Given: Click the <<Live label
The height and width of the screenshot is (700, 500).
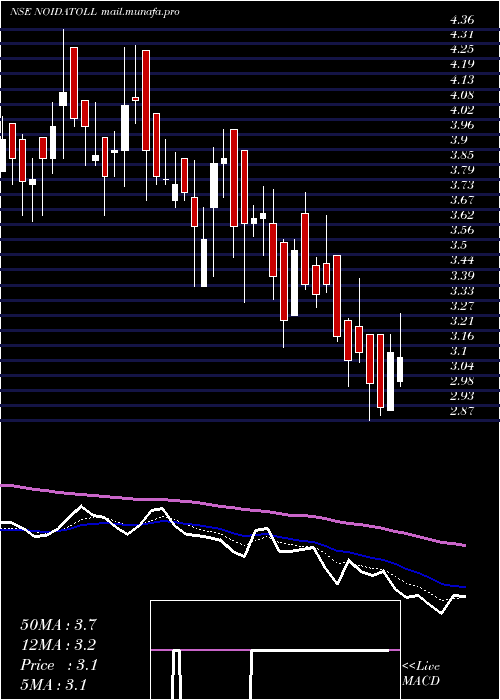Looking at the screenshot, I should 421,667.
